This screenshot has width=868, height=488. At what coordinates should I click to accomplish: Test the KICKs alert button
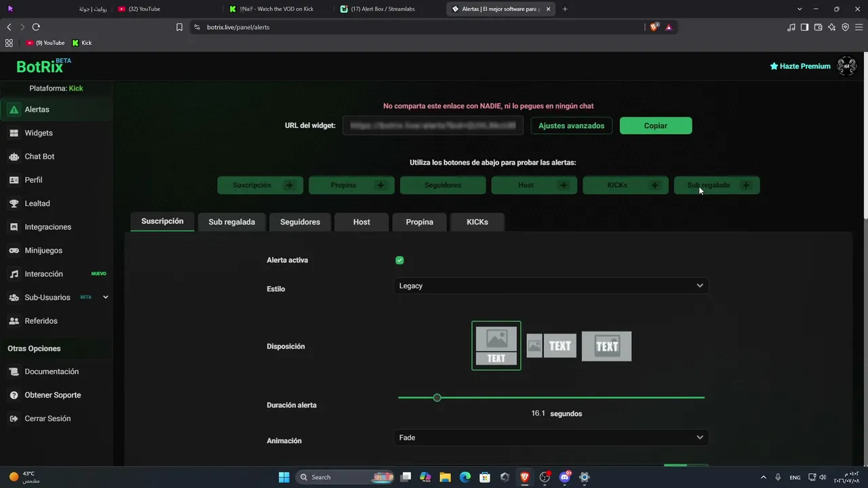(x=625, y=185)
